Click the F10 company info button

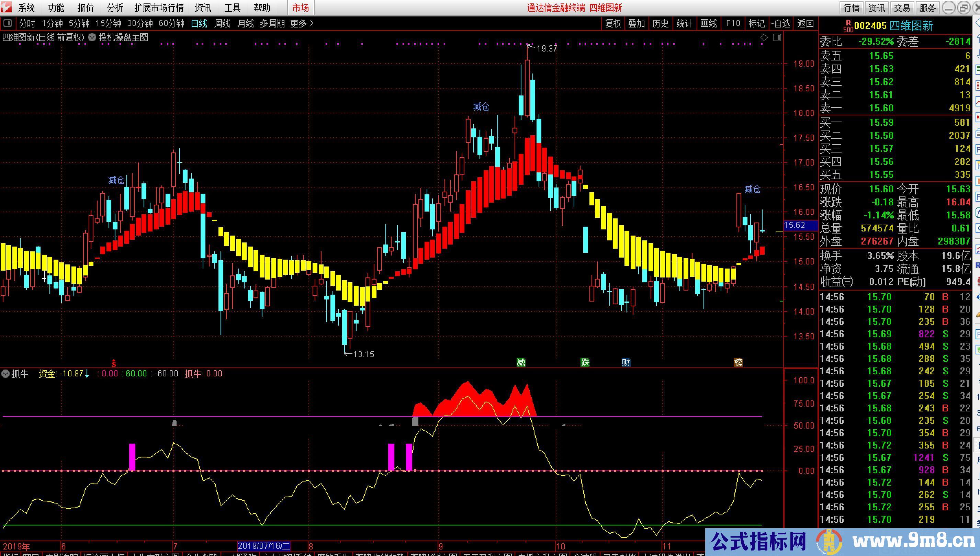733,24
